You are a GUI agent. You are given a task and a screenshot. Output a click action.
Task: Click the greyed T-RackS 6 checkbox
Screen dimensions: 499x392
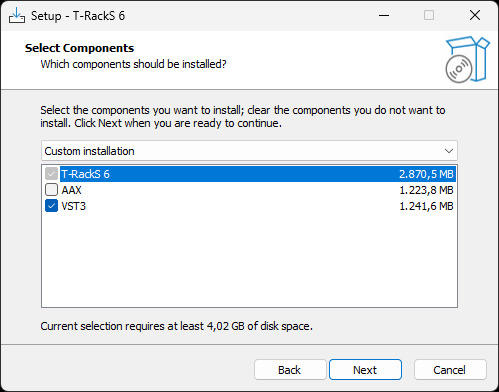[x=51, y=174]
